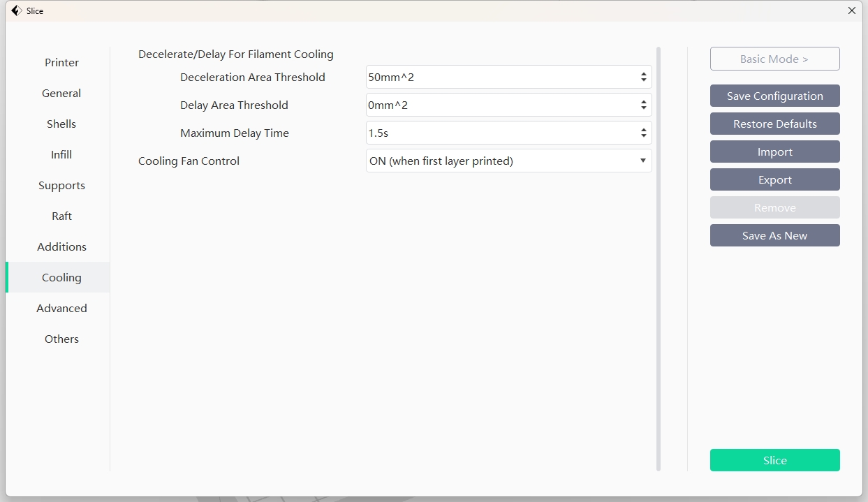Select the Shells tab
This screenshot has width=868, height=502.
(x=61, y=124)
